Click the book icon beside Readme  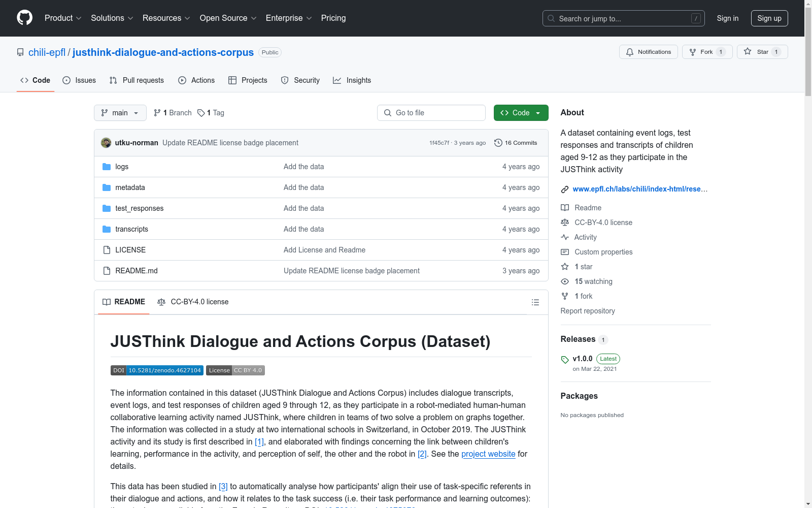(565, 208)
